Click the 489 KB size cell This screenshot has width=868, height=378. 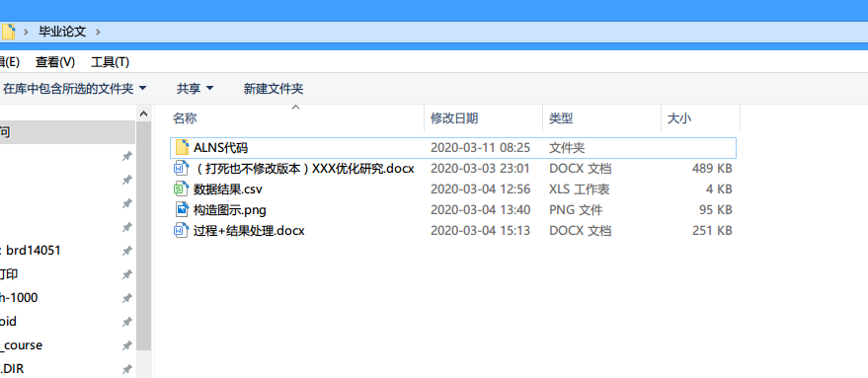(x=712, y=168)
